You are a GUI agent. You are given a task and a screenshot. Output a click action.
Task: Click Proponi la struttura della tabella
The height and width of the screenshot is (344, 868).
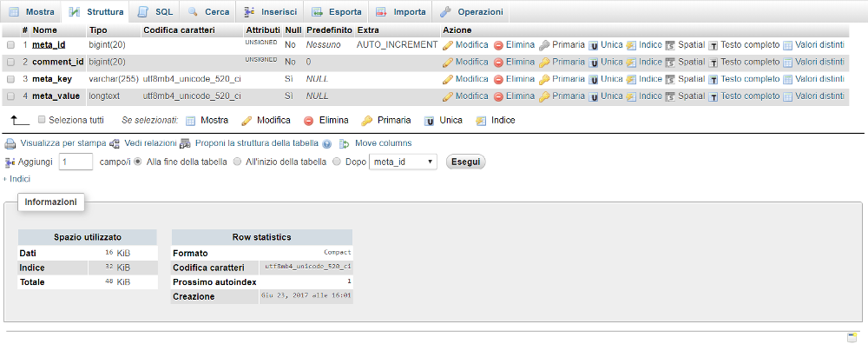(257, 143)
